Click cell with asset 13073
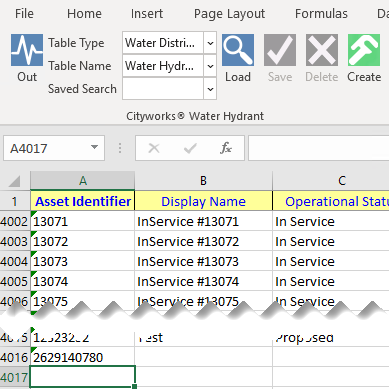Image resolution: width=389 pixels, height=389 pixels. [x=83, y=261]
